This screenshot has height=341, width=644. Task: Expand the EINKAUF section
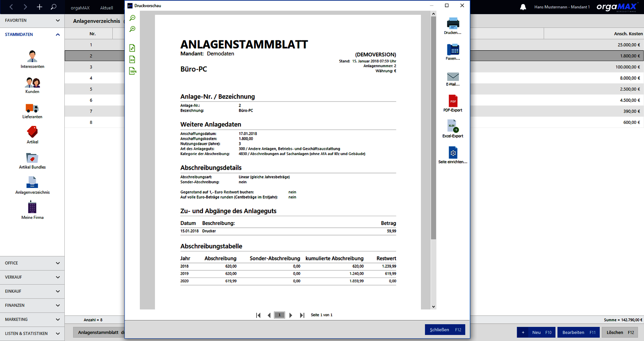[32, 291]
